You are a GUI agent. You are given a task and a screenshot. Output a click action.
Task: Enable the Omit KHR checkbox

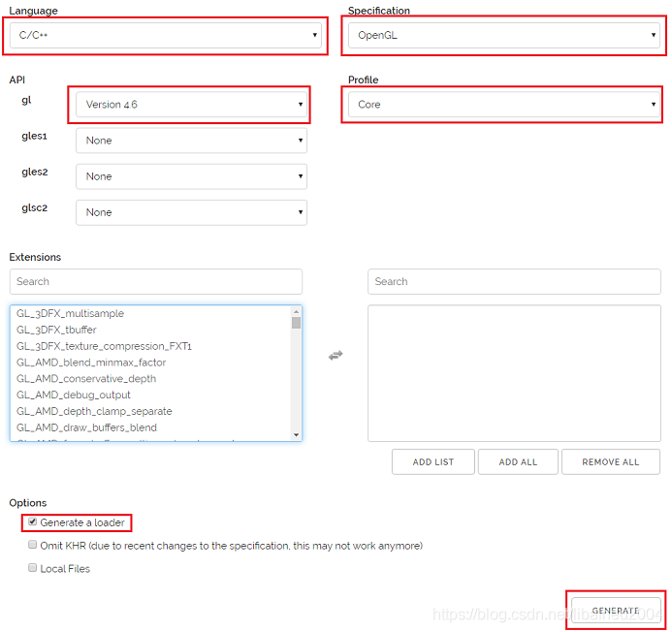[33, 545]
